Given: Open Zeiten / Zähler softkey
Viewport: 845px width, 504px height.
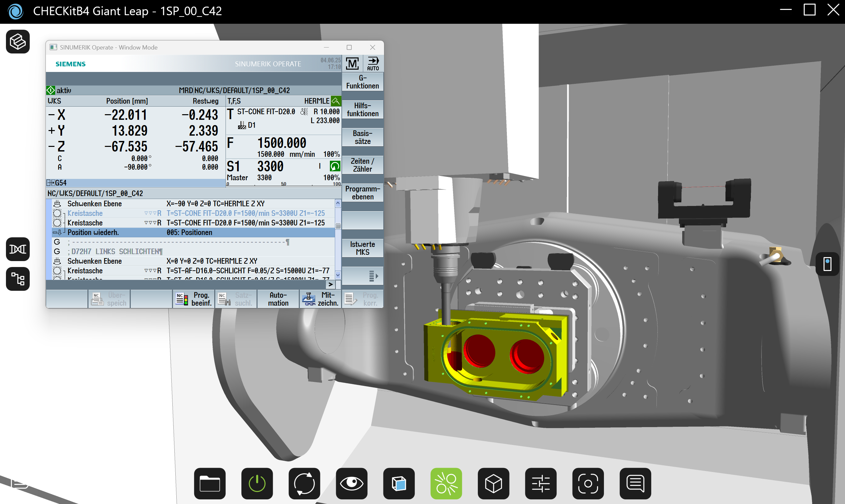Looking at the screenshot, I should coord(363,165).
